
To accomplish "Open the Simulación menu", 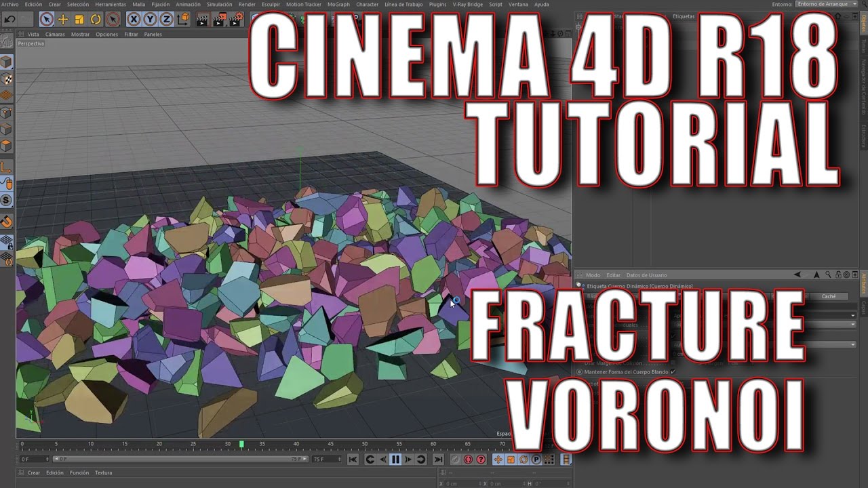I will [219, 4].
